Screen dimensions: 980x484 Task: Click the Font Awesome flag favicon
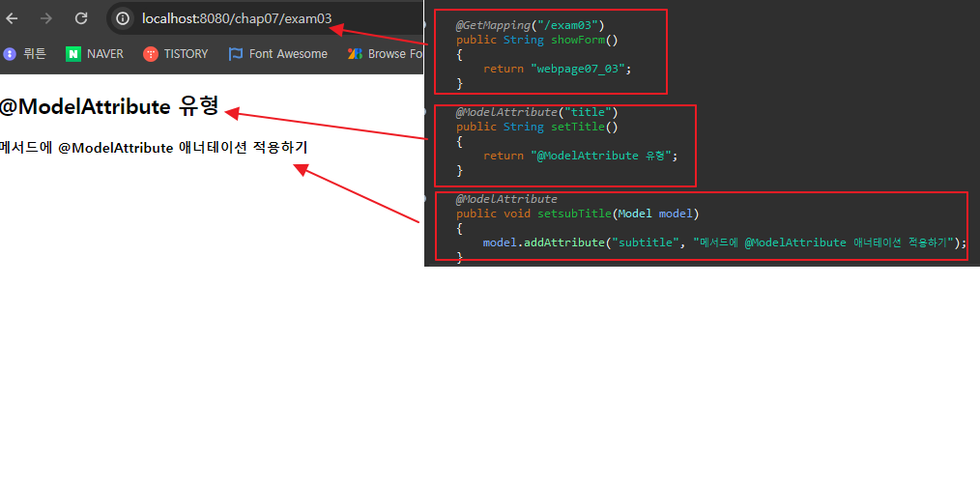click(236, 54)
